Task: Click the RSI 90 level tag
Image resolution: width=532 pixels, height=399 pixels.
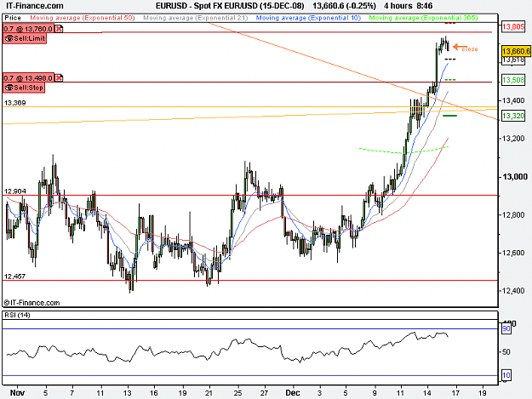Action: coord(506,329)
